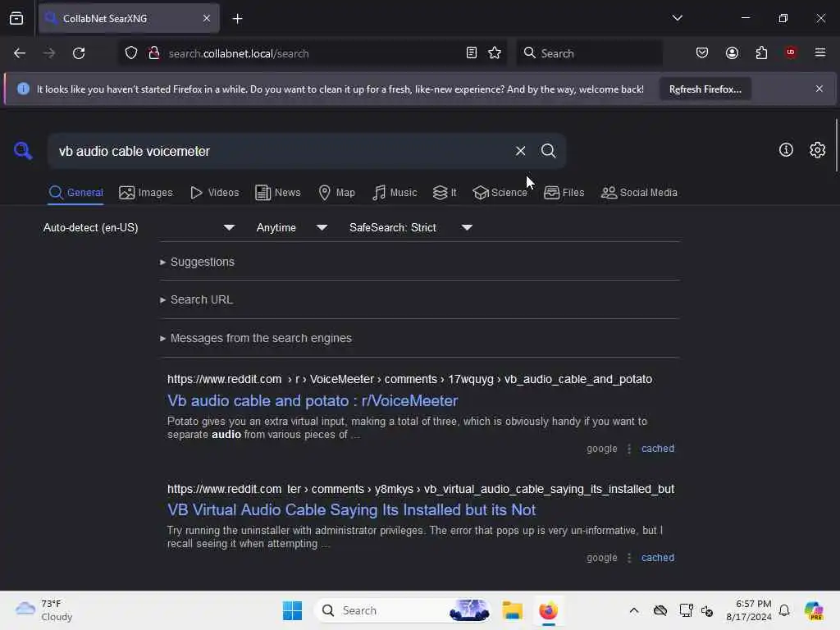Click the address bar URL
The width and height of the screenshot is (840, 630).
pyautogui.click(x=239, y=53)
